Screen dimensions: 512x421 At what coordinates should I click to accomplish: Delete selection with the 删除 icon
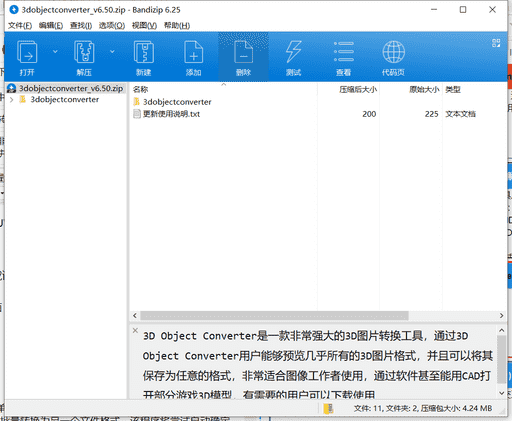[243, 57]
